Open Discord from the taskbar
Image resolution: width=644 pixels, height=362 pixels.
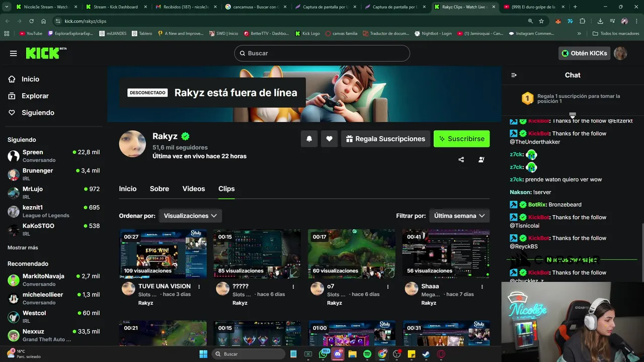[x=338, y=354]
